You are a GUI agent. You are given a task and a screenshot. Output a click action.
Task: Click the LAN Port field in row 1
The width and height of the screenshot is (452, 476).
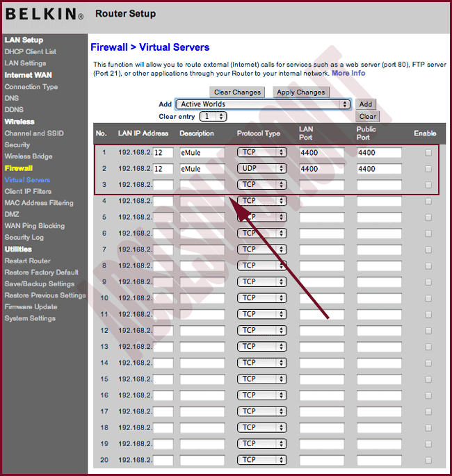tap(321, 153)
